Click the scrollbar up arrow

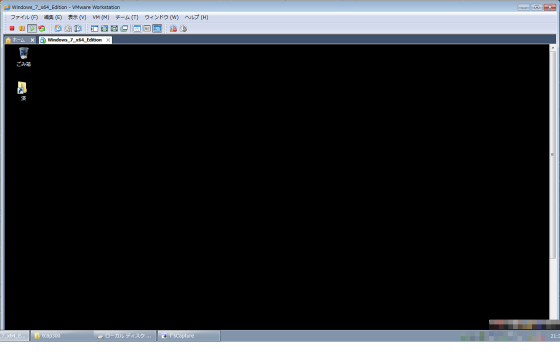(x=552, y=48)
